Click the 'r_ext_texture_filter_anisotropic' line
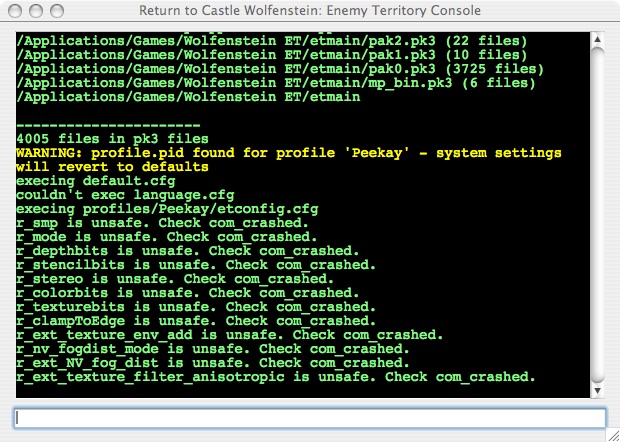The height and width of the screenshot is (442, 620). point(276,377)
